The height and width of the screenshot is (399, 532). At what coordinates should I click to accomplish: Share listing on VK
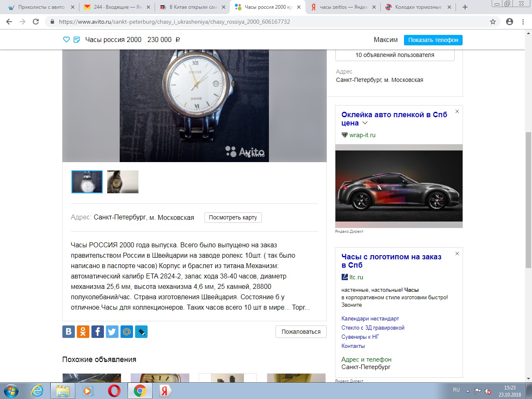69,332
